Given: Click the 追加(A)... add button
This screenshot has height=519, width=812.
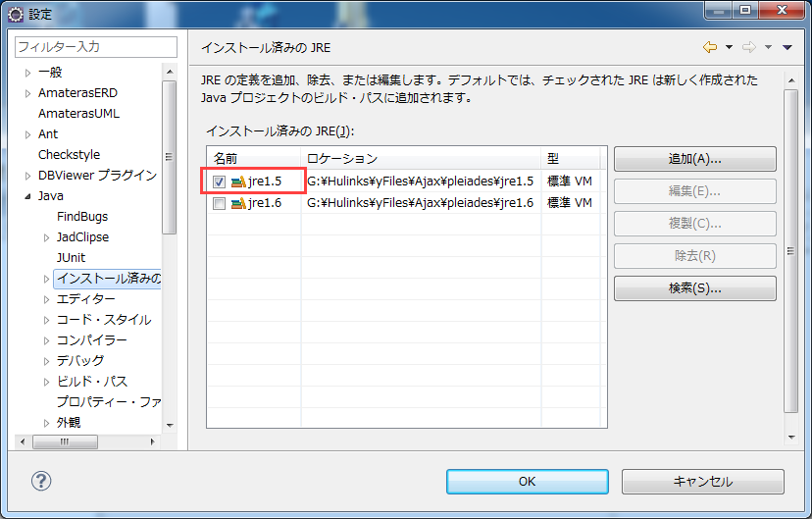Looking at the screenshot, I should (694, 159).
